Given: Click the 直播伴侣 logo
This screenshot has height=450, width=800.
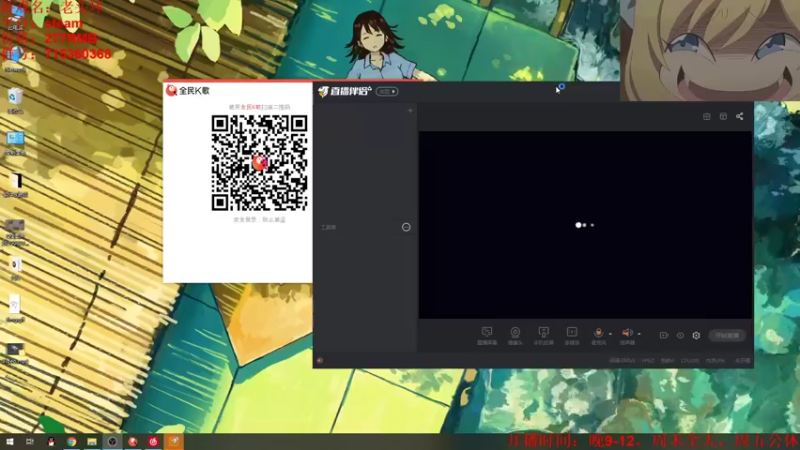Looking at the screenshot, I should (344, 91).
